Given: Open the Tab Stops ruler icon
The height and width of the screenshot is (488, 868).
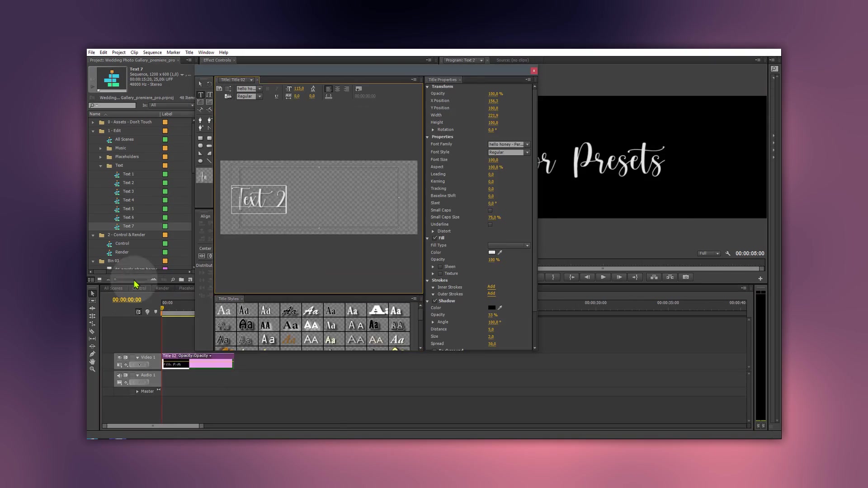Looking at the screenshot, I should pos(329,96).
